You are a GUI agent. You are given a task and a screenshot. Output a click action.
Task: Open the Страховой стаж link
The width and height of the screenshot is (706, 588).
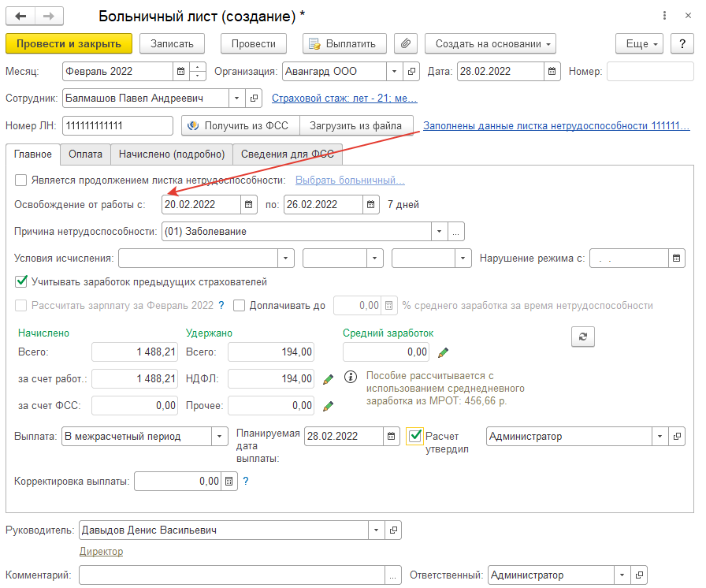click(x=344, y=99)
